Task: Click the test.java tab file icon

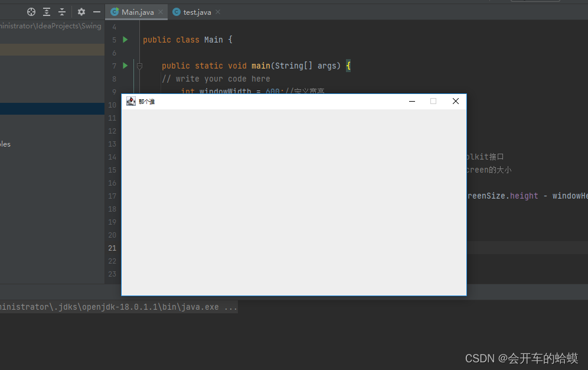Action: pyautogui.click(x=177, y=12)
